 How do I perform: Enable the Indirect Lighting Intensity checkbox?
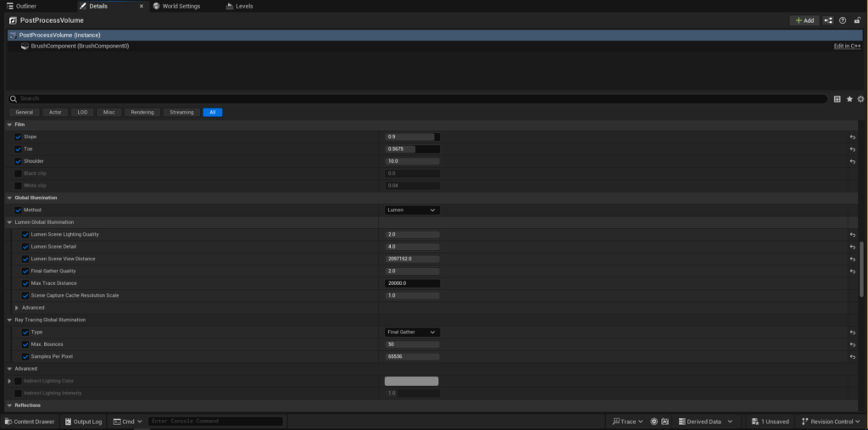point(18,393)
